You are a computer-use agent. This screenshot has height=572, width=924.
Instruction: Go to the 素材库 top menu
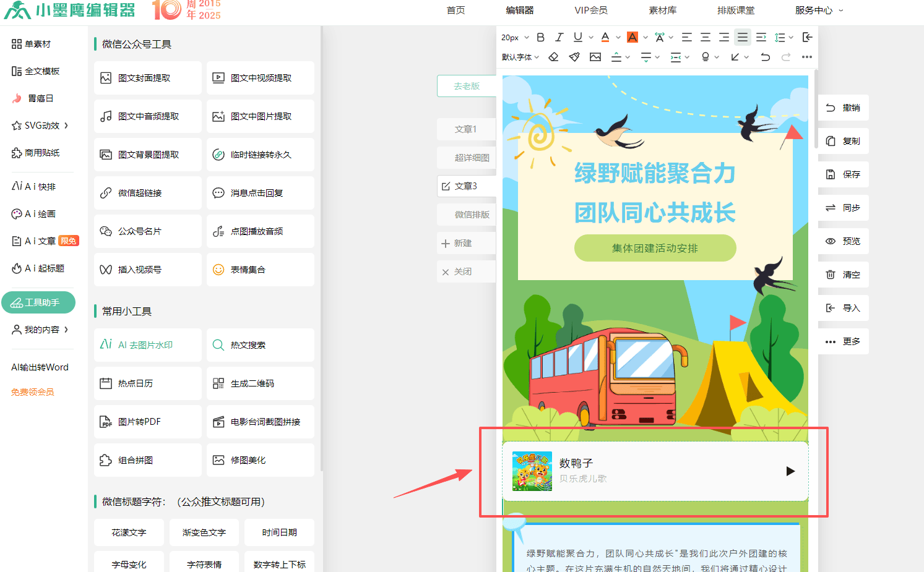coord(662,11)
